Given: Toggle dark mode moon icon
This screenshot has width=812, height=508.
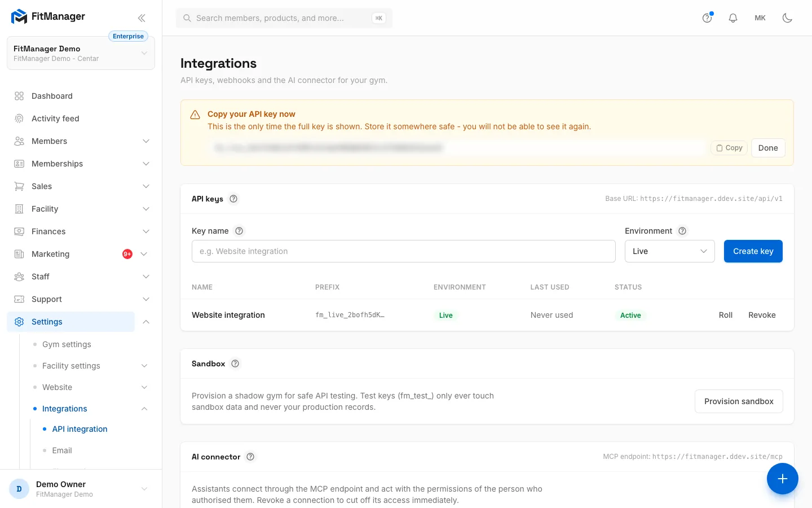Looking at the screenshot, I should pos(787,18).
